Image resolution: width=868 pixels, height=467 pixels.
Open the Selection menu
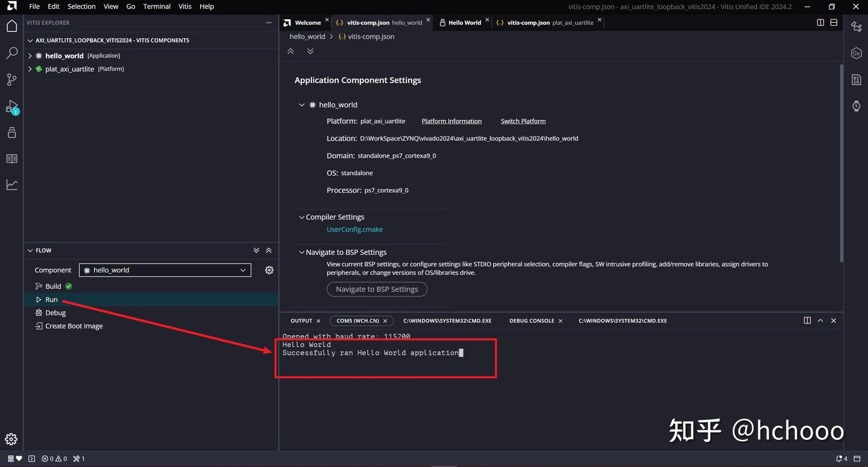pyautogui.click(x=81, y=7)
